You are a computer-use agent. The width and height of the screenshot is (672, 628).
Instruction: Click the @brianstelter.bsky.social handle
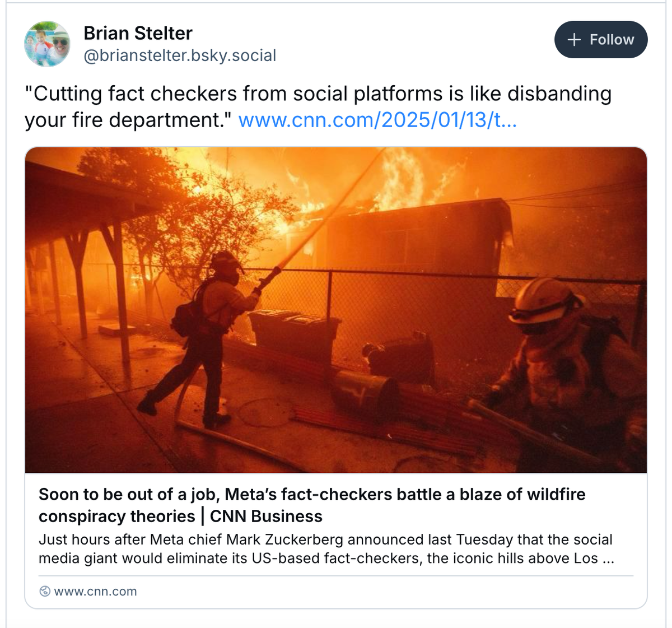click(x=180, y=55)
